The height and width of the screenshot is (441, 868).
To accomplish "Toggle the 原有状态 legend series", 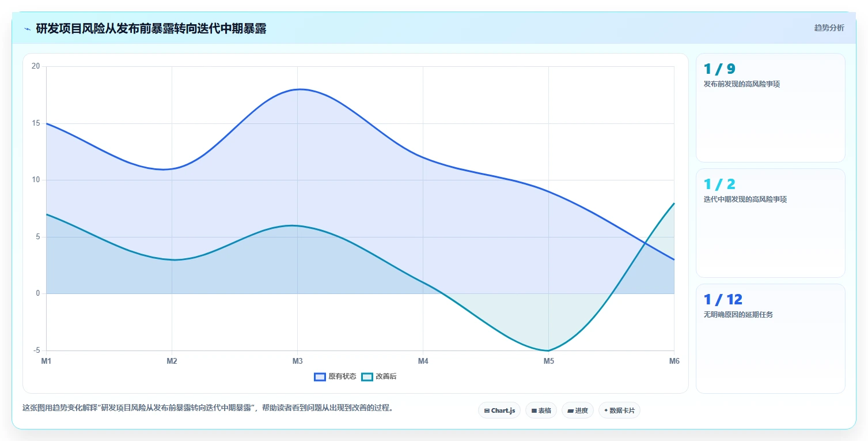I will click(335, 376).
